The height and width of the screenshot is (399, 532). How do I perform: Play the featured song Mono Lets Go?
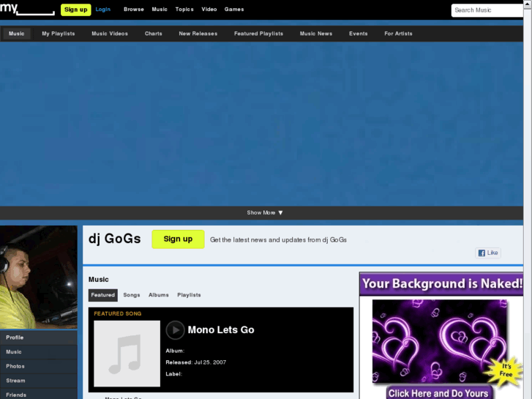(175, 330)
